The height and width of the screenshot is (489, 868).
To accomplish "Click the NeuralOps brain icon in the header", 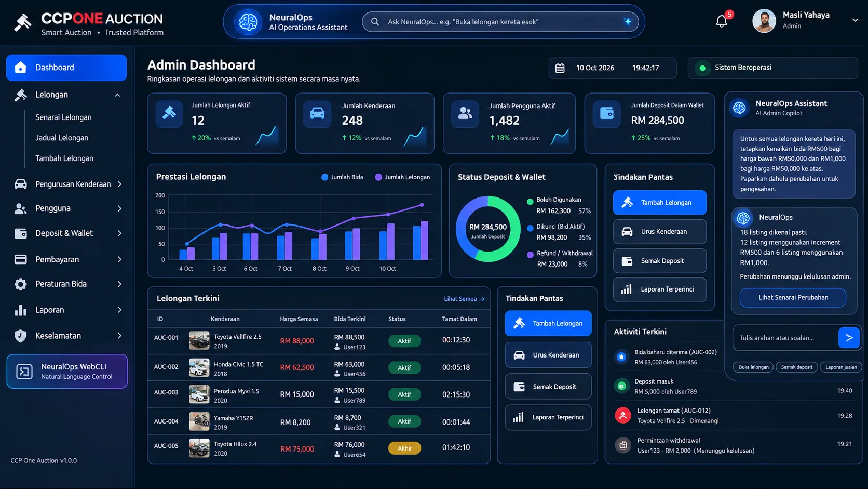I will 248,22.
